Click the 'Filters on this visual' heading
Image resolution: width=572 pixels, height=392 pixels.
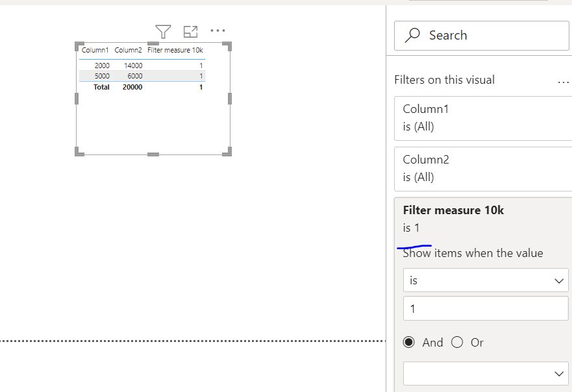[x=444, y=80]
